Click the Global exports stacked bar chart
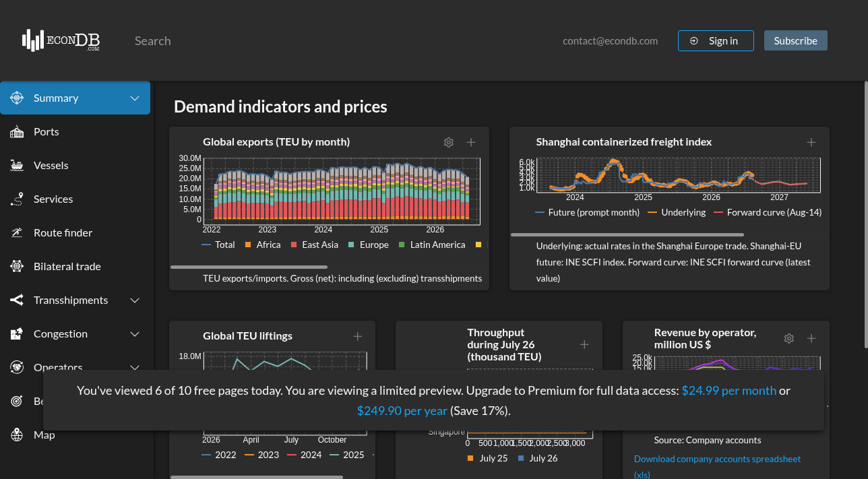 tap(342, 191)
